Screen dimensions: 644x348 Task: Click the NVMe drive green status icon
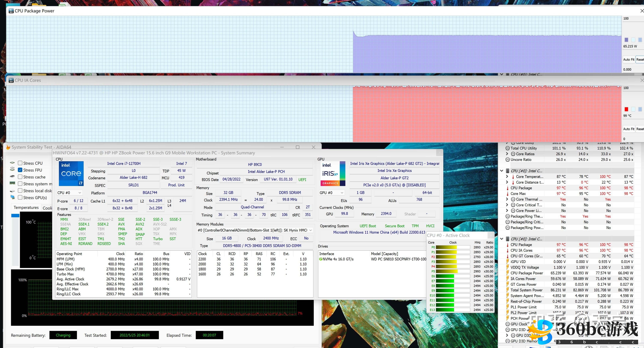coord(321,259)
